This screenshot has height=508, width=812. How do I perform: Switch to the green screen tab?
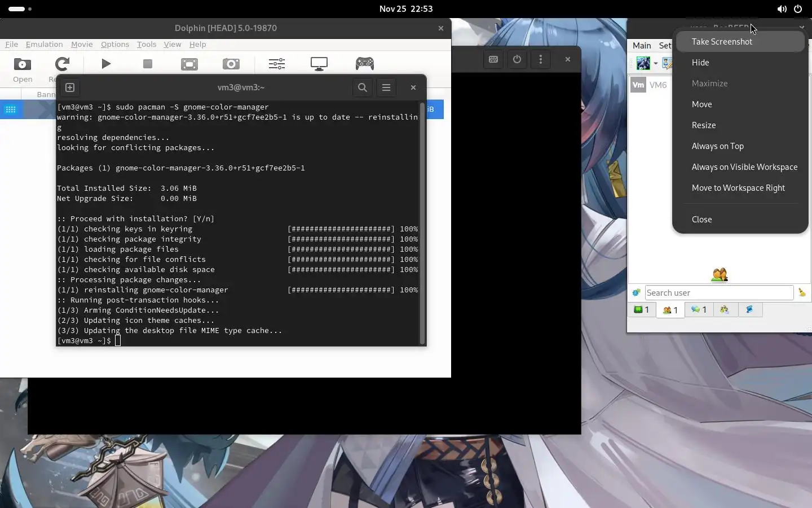tap(642, 310)
